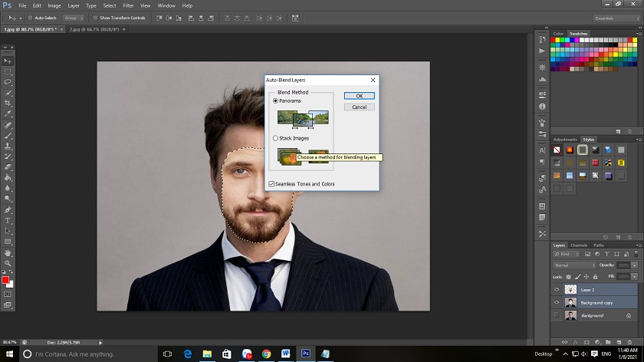Toggle the layer filtering switch
Screen dimensions: 644x362
click(x=636, y=254)
